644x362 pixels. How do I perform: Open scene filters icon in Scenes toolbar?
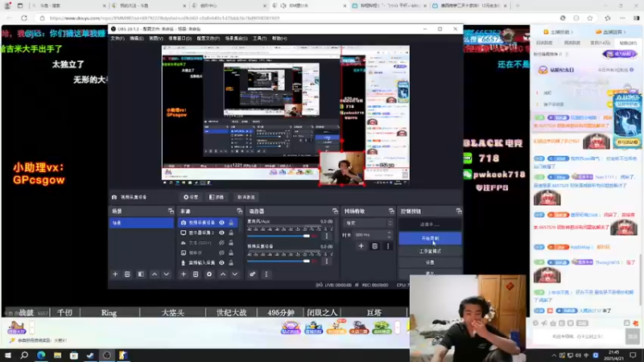[141, 274]
